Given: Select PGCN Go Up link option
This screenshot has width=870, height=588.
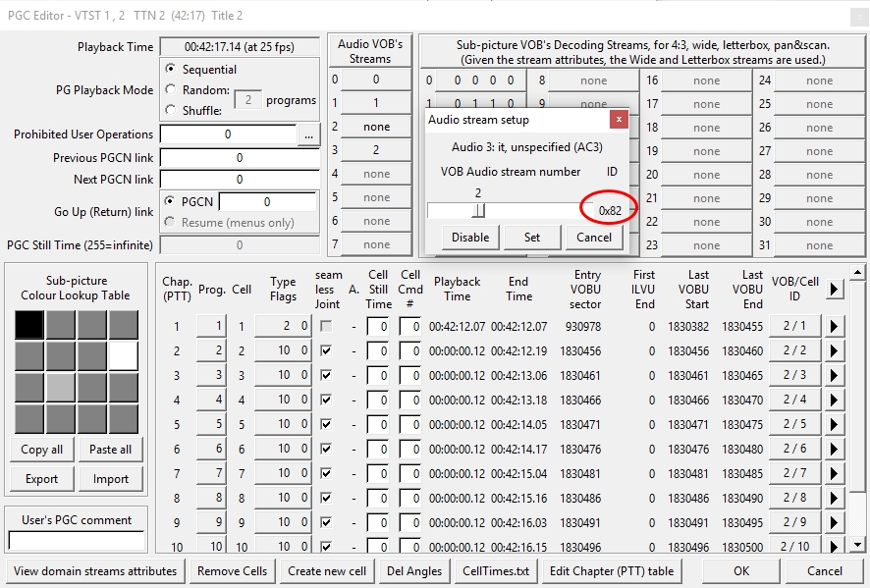Looking at the screenshot, I should coord(170,201).
